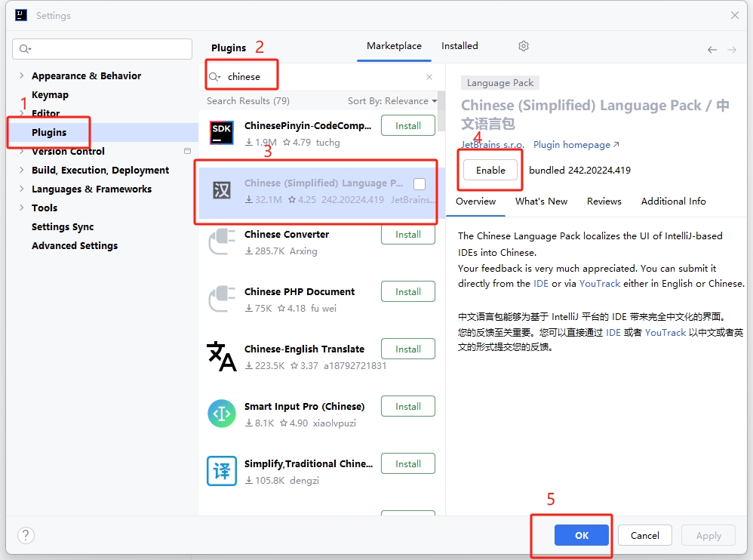Click the Chinese PHP Document plug icon

(222, 299)
